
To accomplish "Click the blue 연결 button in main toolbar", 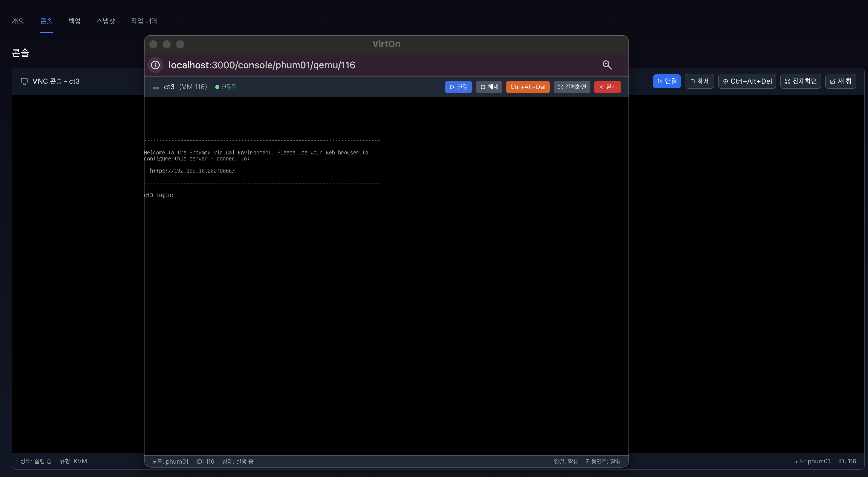I will [666, 81].
